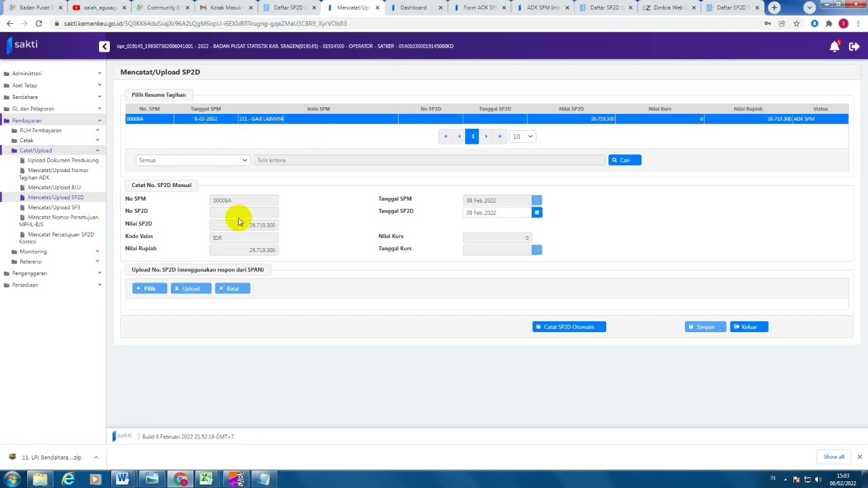Click the Simpan button

[705, 327]
